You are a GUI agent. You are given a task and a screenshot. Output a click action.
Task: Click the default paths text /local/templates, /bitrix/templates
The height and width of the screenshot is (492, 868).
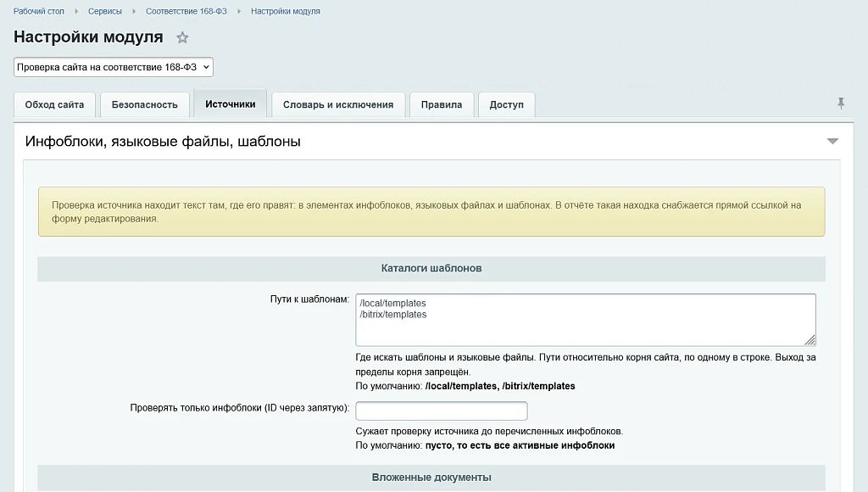coord(500,386)
